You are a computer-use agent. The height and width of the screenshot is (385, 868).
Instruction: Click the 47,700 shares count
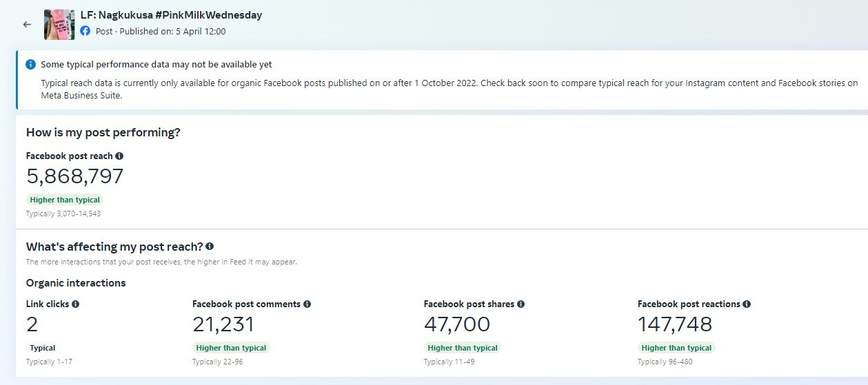(457, 324)
